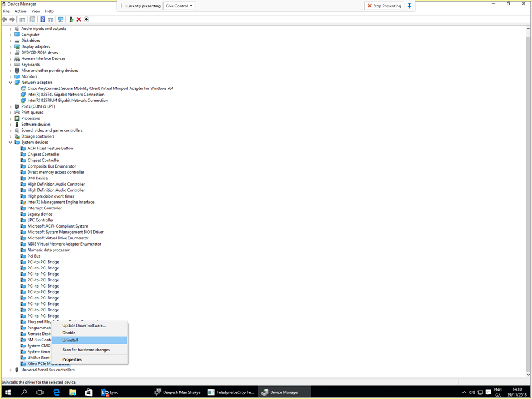532x399 pixels.
Task: Select the Scan for hardware changes toolbar icon
Action: pos(61,19)
